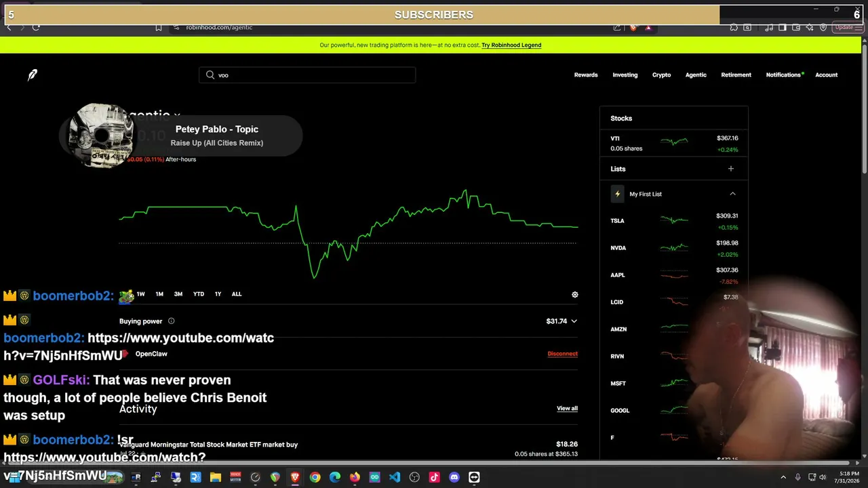
Task: Open the Account menu
Action: pos(827,75)
